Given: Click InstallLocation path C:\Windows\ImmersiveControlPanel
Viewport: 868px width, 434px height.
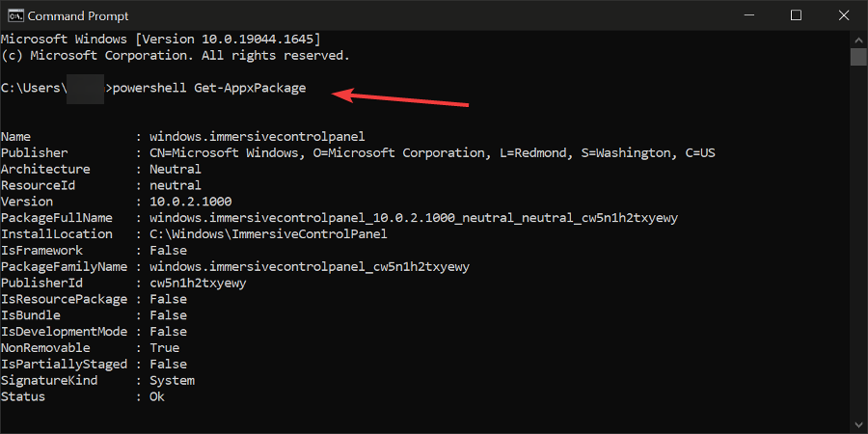Looking at the screenshot, I should [x=268, y=234].
